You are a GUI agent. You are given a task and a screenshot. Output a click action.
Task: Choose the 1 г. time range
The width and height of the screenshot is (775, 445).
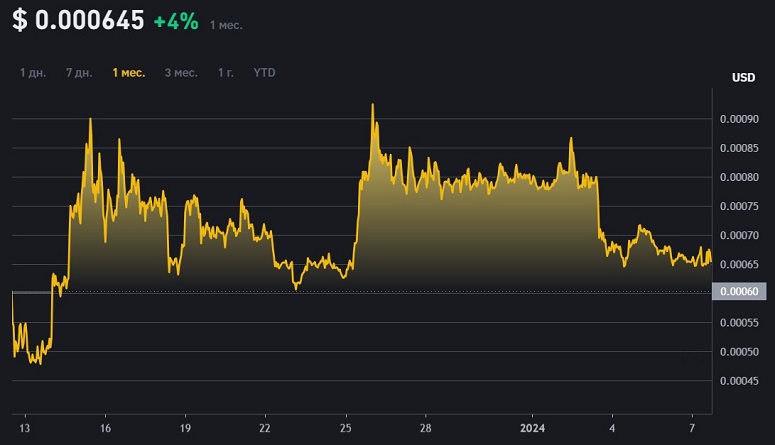tap(226, 73)
